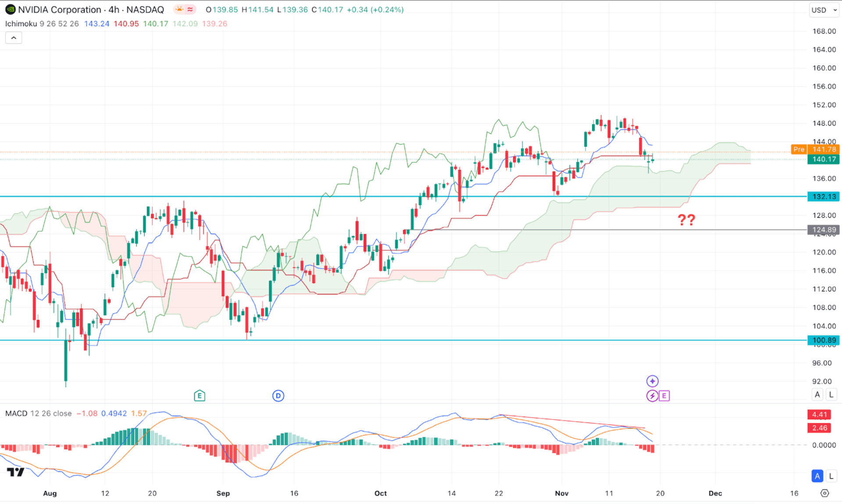842x504 pixels.
Task: Click the red ?? text annotation
Action: pos(686,220)
